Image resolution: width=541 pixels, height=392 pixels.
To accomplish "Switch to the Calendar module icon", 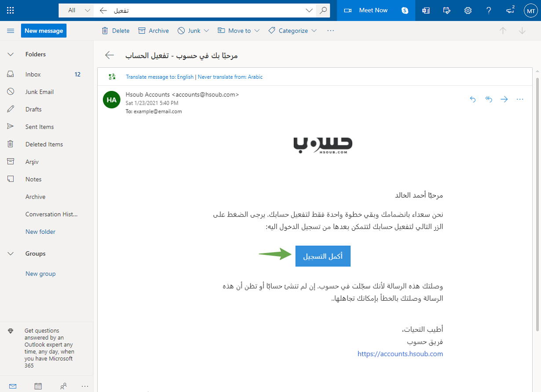I will pyautogui.click(x=38, y=386).
